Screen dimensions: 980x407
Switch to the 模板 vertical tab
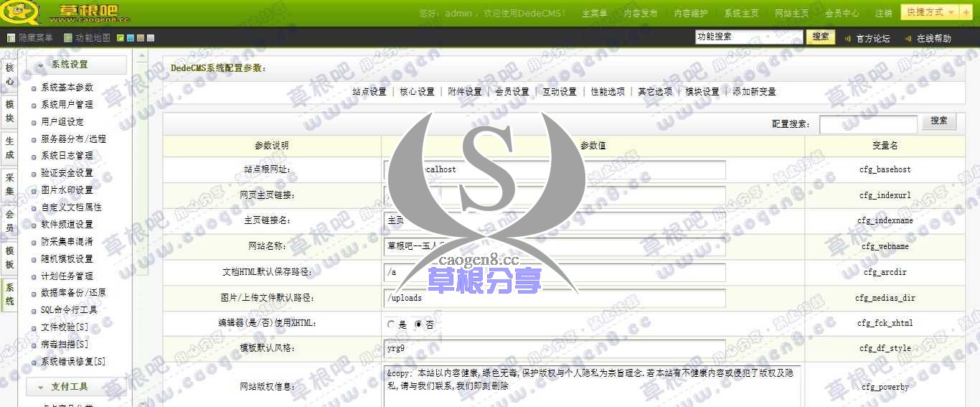click(x=10, y=258)
